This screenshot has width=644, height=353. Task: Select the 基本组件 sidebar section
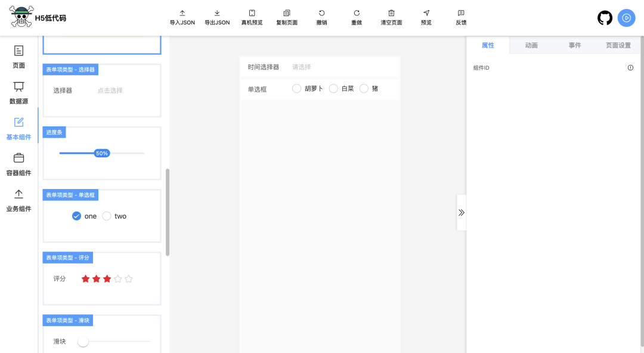18,129
